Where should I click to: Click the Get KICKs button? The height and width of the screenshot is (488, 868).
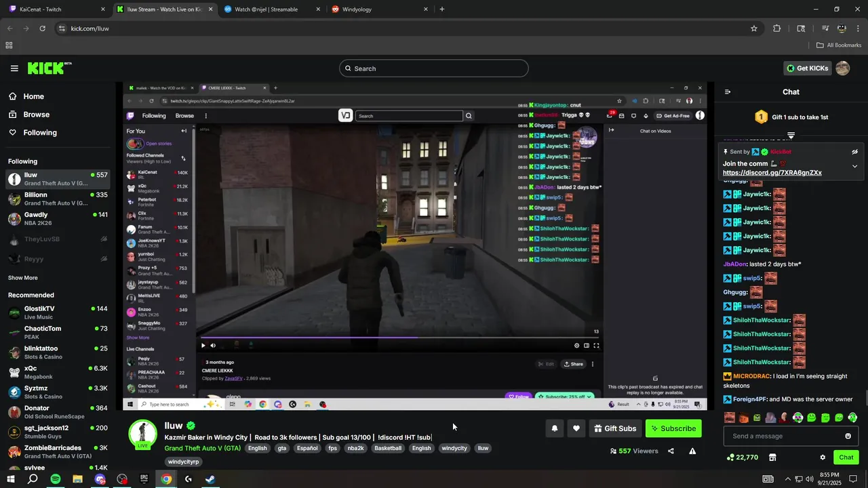coord(807,68)
